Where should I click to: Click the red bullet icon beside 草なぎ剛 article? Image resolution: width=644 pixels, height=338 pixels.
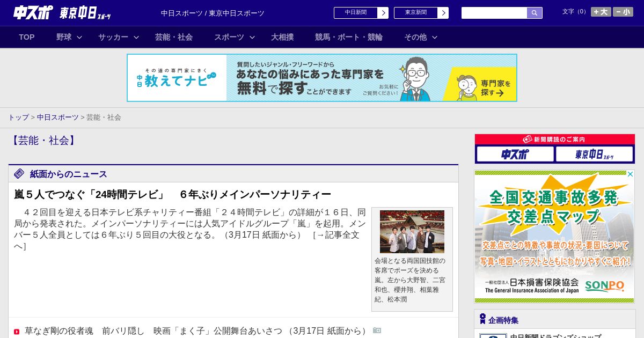click(x=17, y=332)
